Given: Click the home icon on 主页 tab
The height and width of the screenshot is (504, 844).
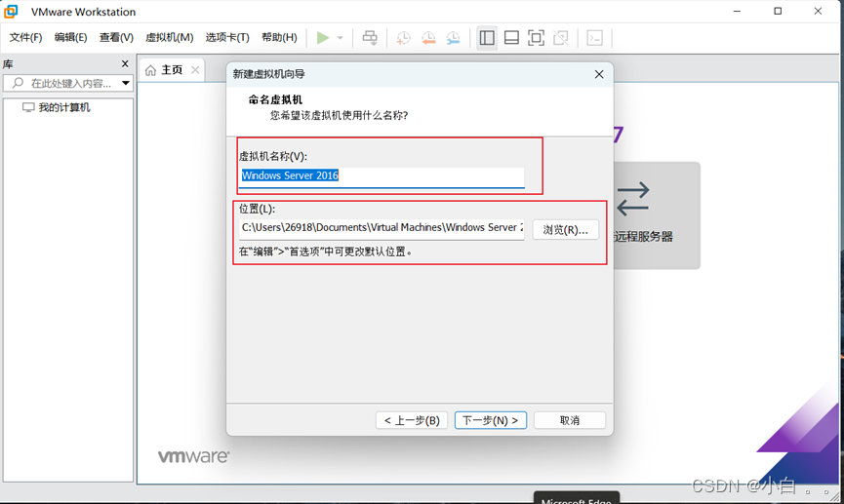Looking at the screenshot, I should click(x=150, y=70).
